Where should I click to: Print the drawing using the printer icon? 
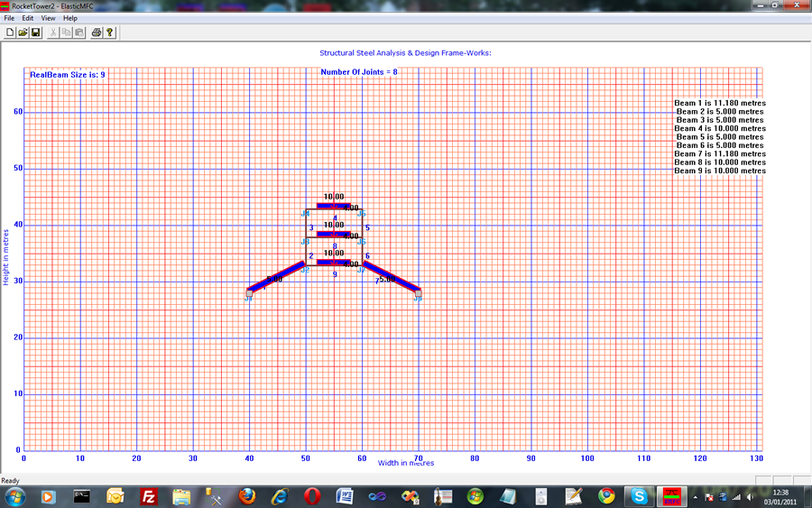(x=97, y=32)
